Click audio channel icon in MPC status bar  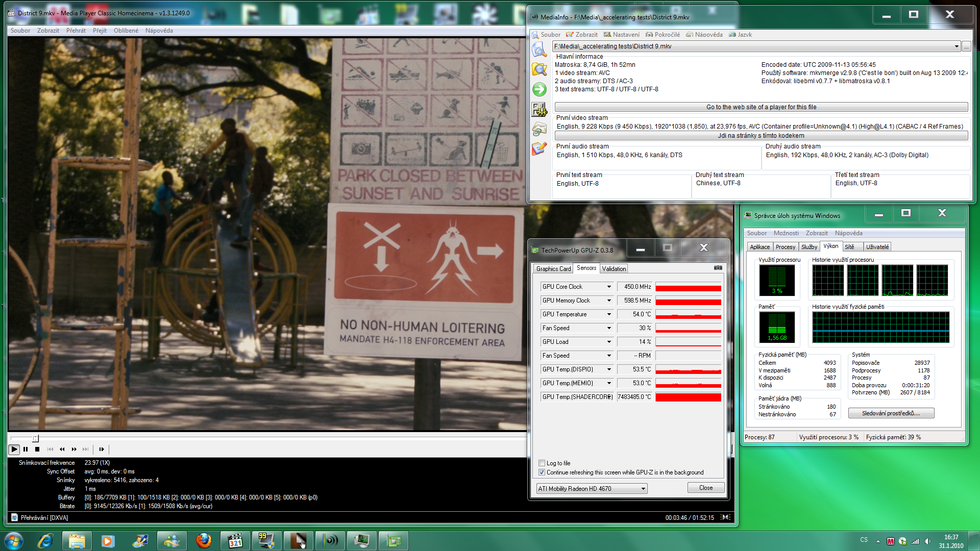point(725,517)
